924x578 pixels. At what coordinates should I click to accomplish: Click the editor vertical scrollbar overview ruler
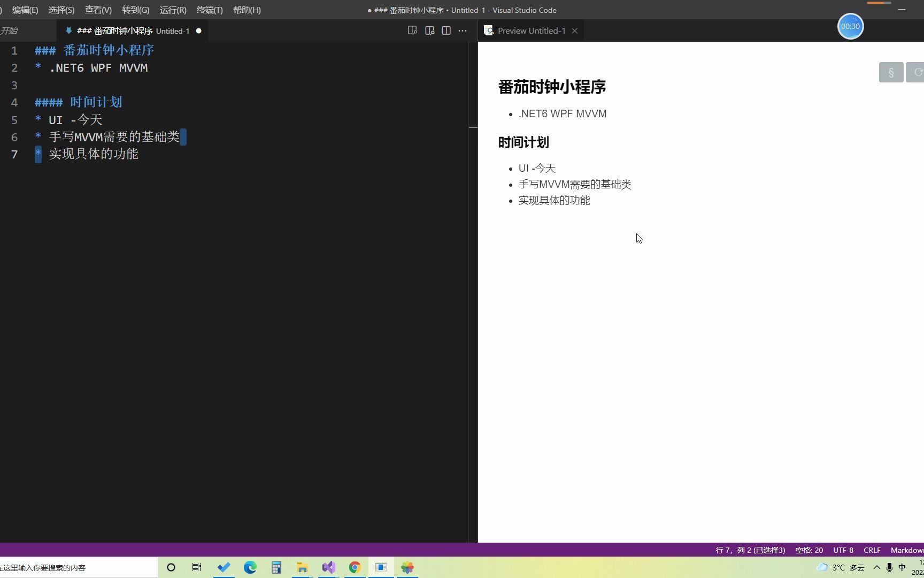coord(473,292)
